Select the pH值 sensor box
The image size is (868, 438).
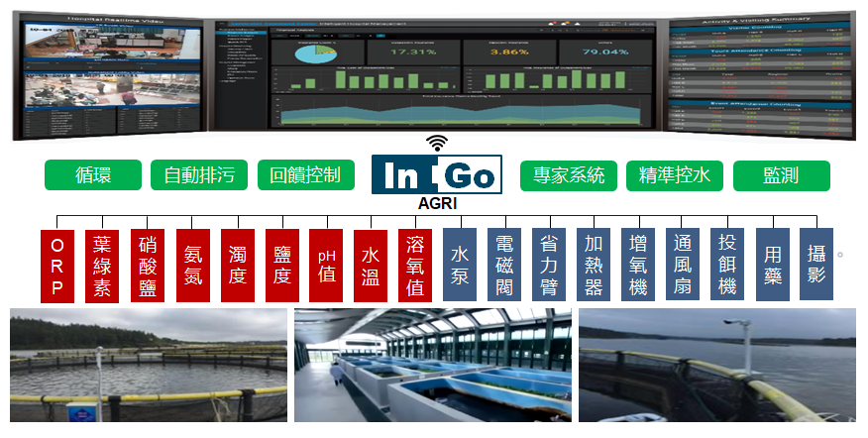[x=326, y=266]
